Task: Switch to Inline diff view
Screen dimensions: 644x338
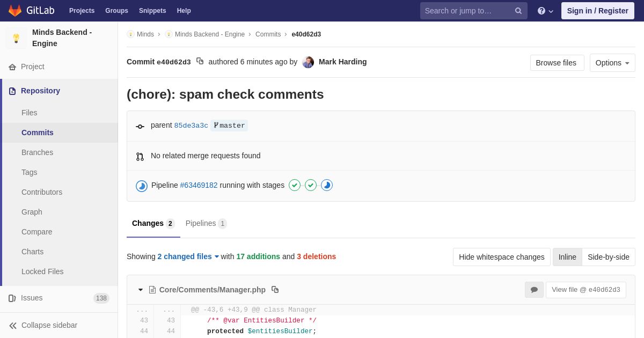Action: (x=567, y=257)
